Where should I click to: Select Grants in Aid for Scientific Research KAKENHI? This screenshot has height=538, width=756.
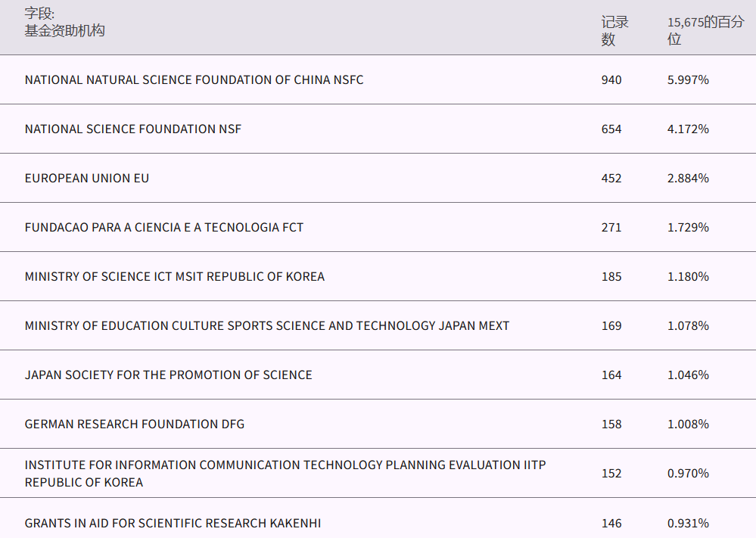[x=173, y=523]
